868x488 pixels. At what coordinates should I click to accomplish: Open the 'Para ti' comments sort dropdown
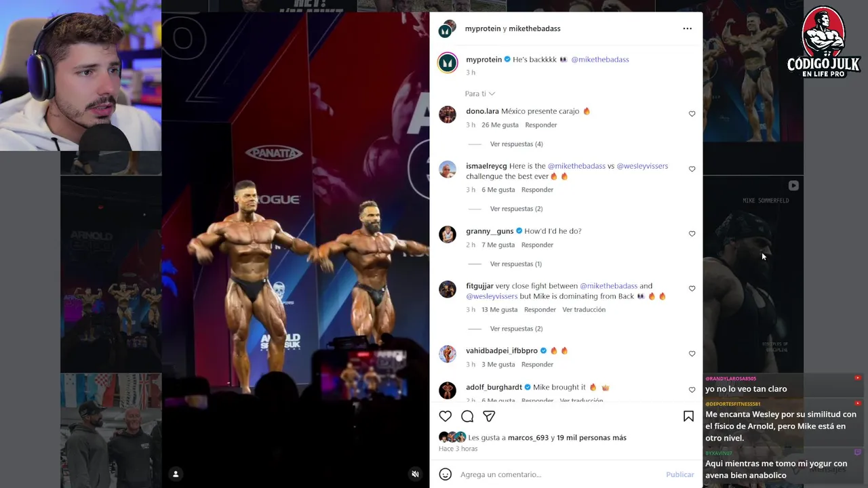click(479, 94)
